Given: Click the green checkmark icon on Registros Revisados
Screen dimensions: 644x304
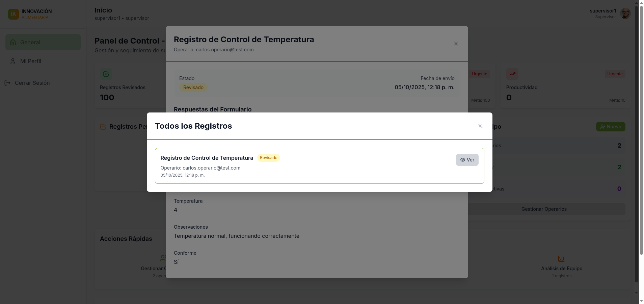Looking at the screenshot, I should click(x=106, y=74).
